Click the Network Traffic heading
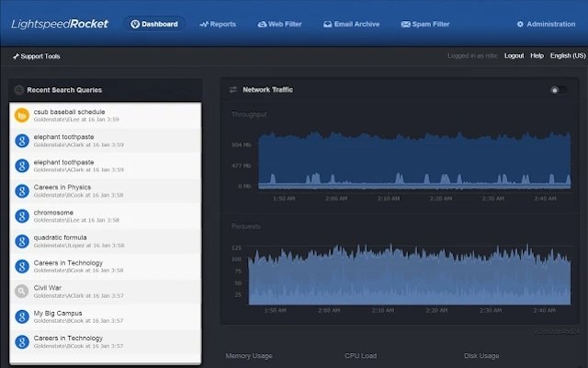The height and width of the screenshot is (368, 588). [x=267, y=89]
